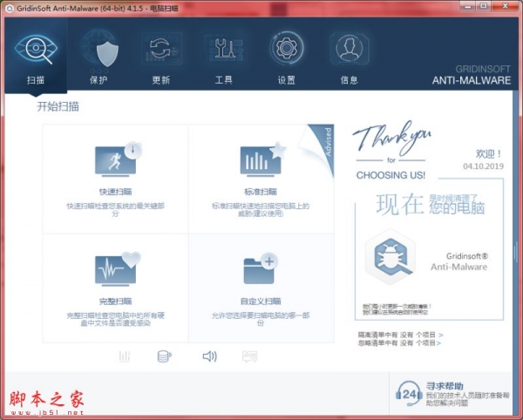Maximize the Anti-Malware window
The image size is (523, 420).
[484, 6]
